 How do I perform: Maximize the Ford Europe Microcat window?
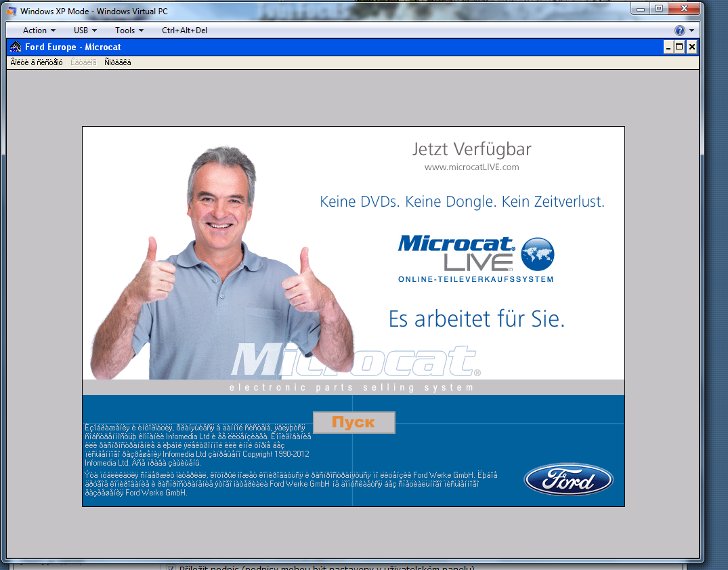(x=679, y=47)
